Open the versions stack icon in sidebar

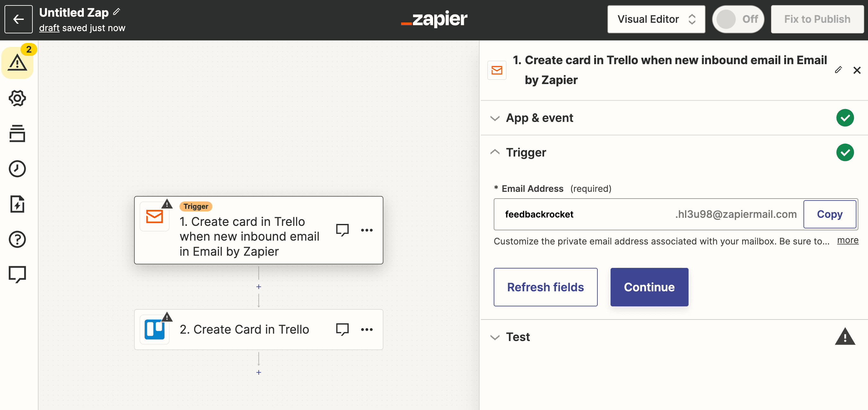(17, 133)
